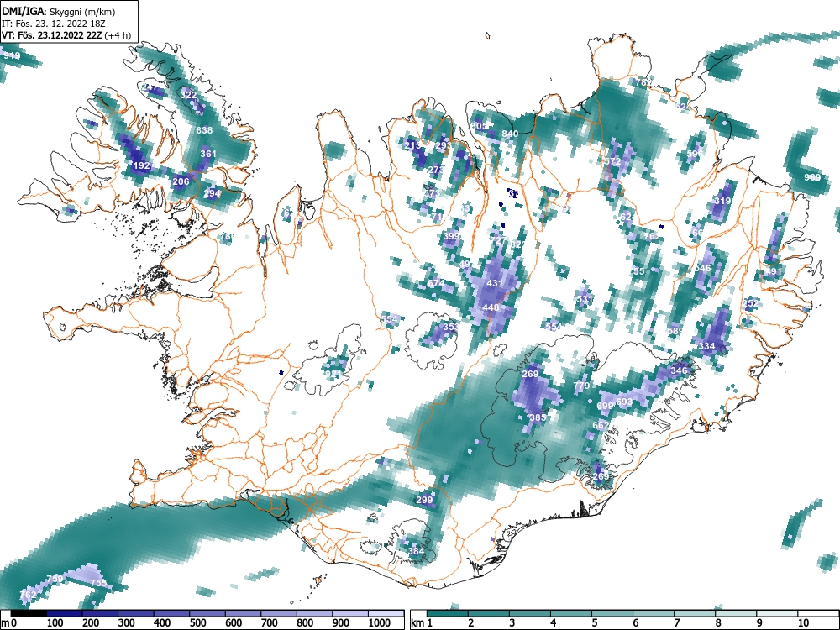Click the "100" label on the metre scale
The height and width of the screenshot is (630, 840).
click(x=55, y=623)
